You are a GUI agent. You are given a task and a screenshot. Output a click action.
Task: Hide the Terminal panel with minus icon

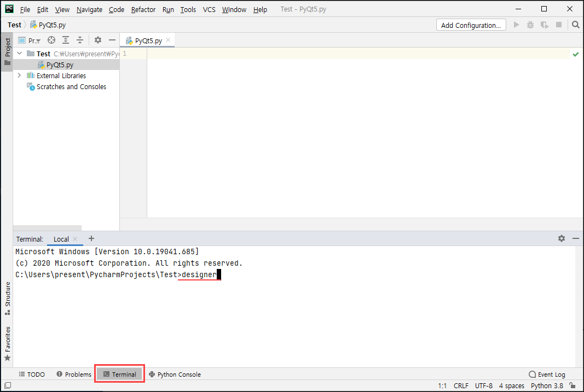pyautogui.click(x=575, y=238)
